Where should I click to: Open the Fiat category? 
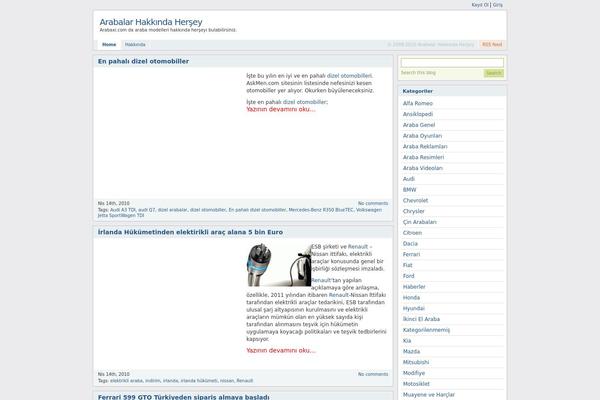coord(408,265)
